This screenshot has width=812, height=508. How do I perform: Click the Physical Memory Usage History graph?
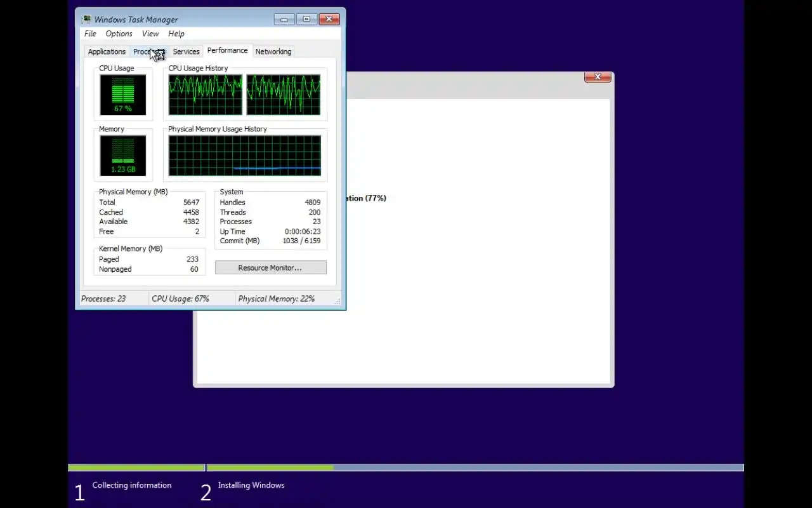click(x=245, y=156)
